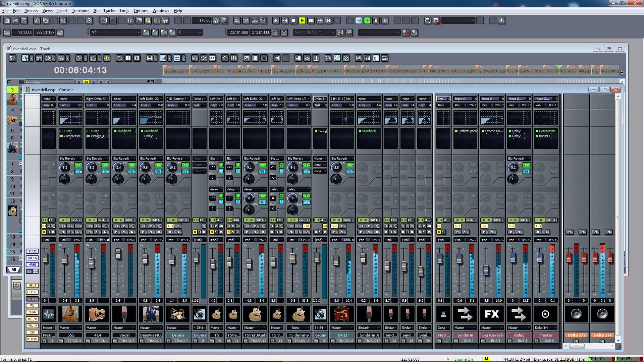This screenshot has width=644, height=362.
Task: Save the project using the floppy disk icon
Action: pyautogui.click(x=24, y=20)
